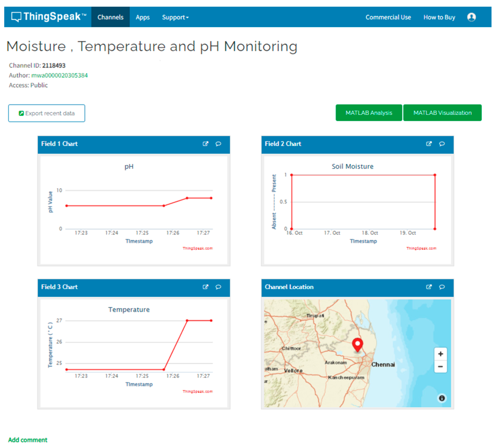
Task: Open Field 2 Chart in new window
Action: click(x=429, y=144)
